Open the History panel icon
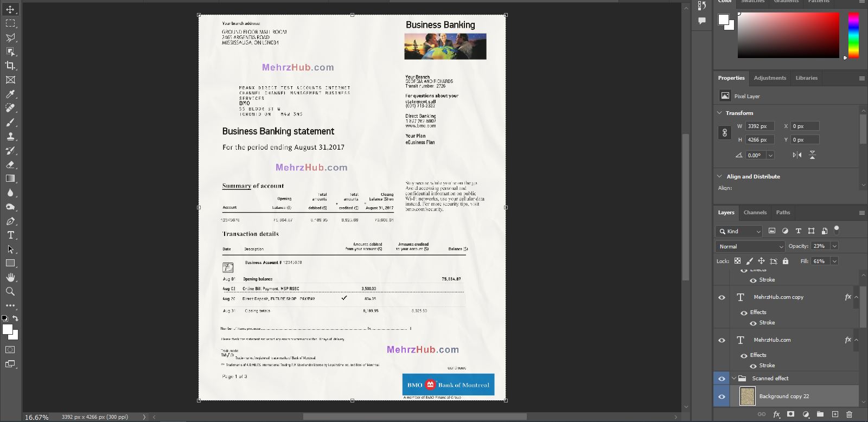Viewport: 868px width, 422px height. point(702,6)
